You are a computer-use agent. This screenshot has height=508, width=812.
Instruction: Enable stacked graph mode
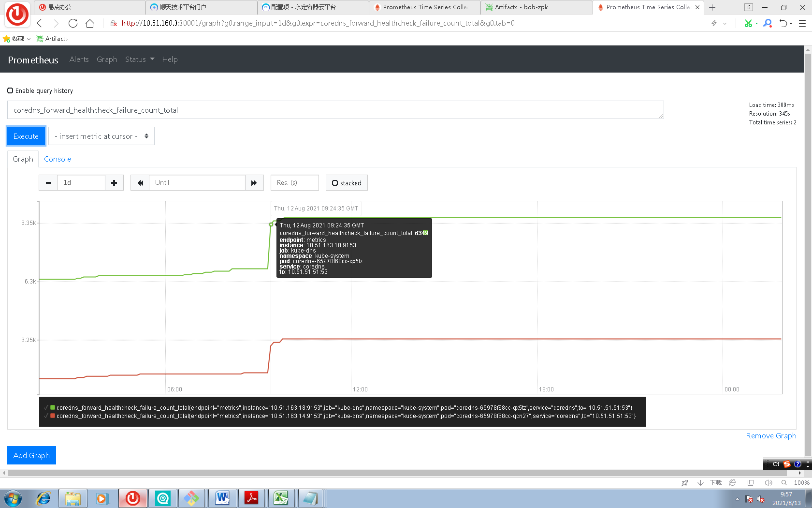[x=335, y=183]
